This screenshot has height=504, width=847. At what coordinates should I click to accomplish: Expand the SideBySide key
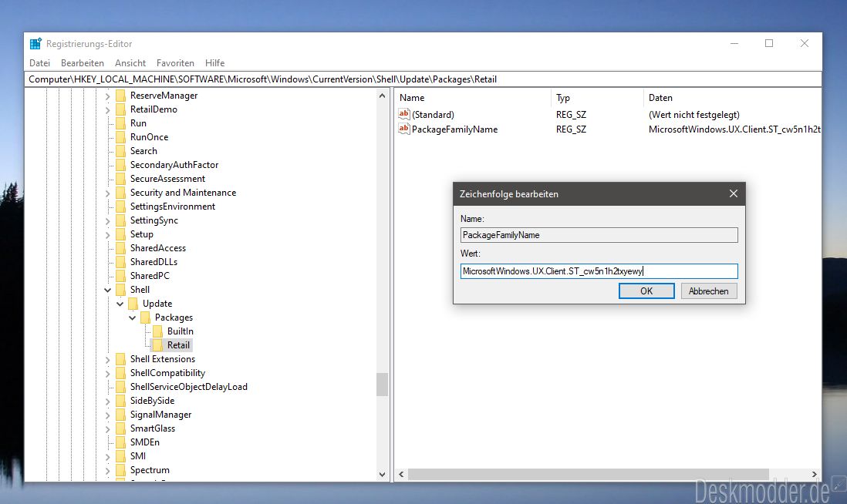107,401
